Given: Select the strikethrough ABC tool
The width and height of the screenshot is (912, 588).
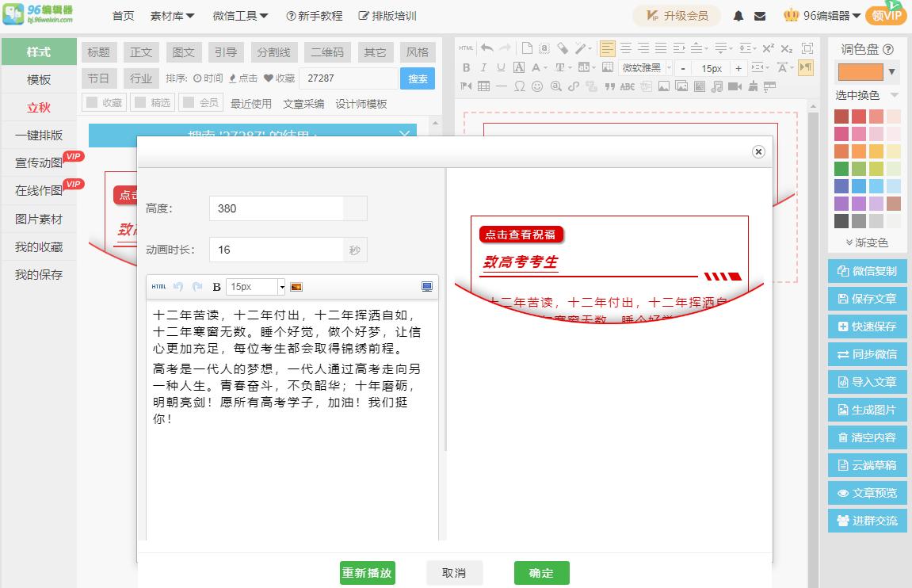Looking at the screenshot, I should [625, 86].
